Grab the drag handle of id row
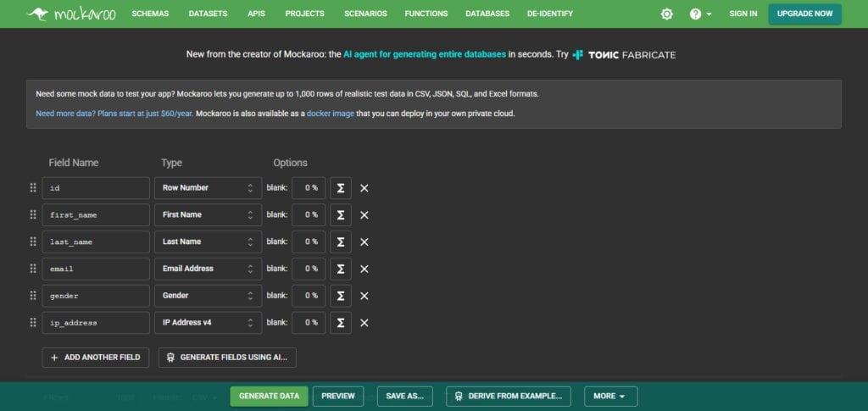This screenshot has width=868, height=411. (x=33, y=187)
